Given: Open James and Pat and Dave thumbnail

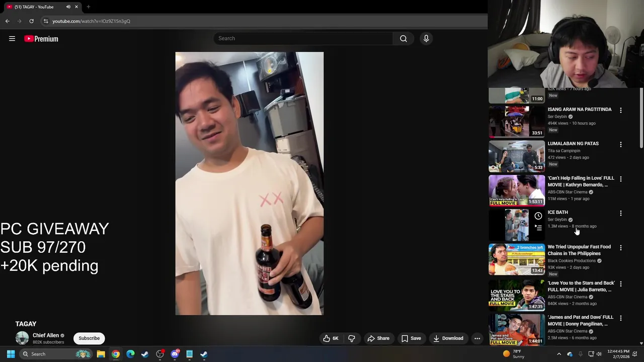Looking at the screenshot, I should [x=517, y=330].
